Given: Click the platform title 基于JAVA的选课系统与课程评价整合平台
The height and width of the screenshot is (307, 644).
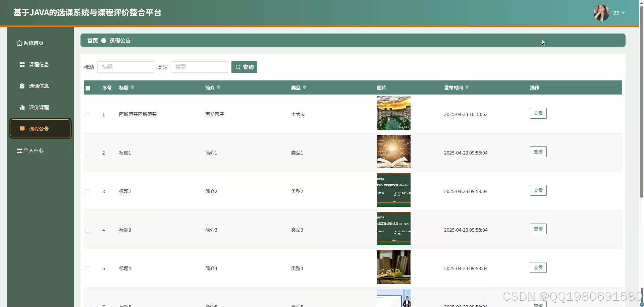Looking at the screenshot, I should point(88,13).
